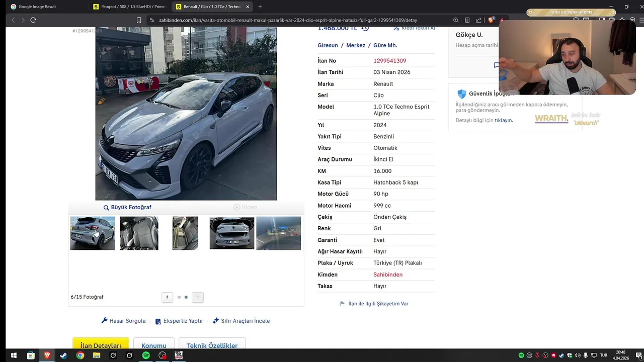Viewport: 644px width, 362px height.
Task: Open Brave browser on the taskbar
Action: tap(47, 355)
